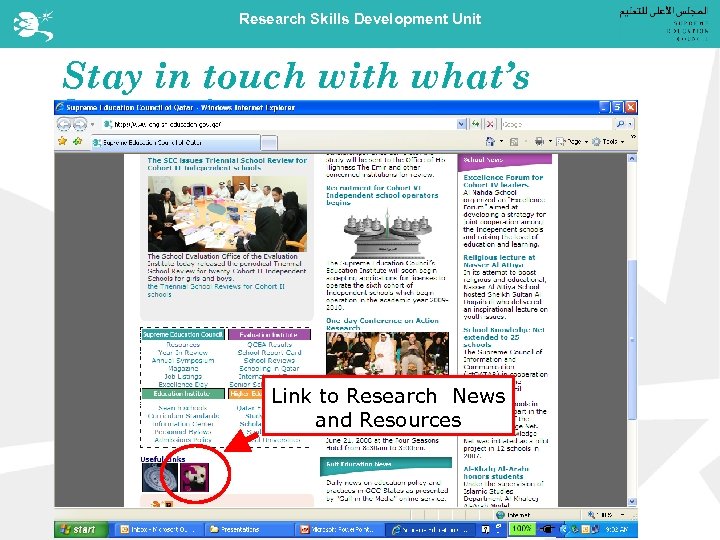
Task: Open the Curriculum Standards link
Action: coord(183,416)
